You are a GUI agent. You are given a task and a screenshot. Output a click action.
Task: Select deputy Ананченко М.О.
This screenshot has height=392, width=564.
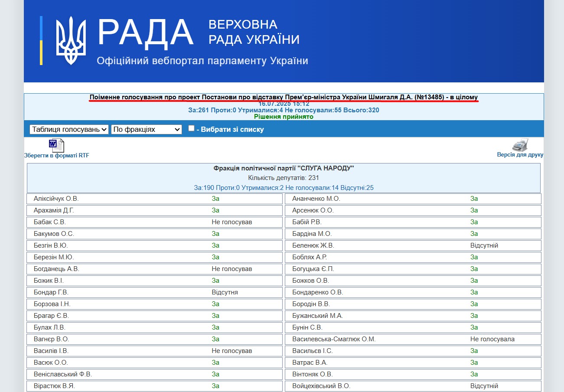coord(316,199)
